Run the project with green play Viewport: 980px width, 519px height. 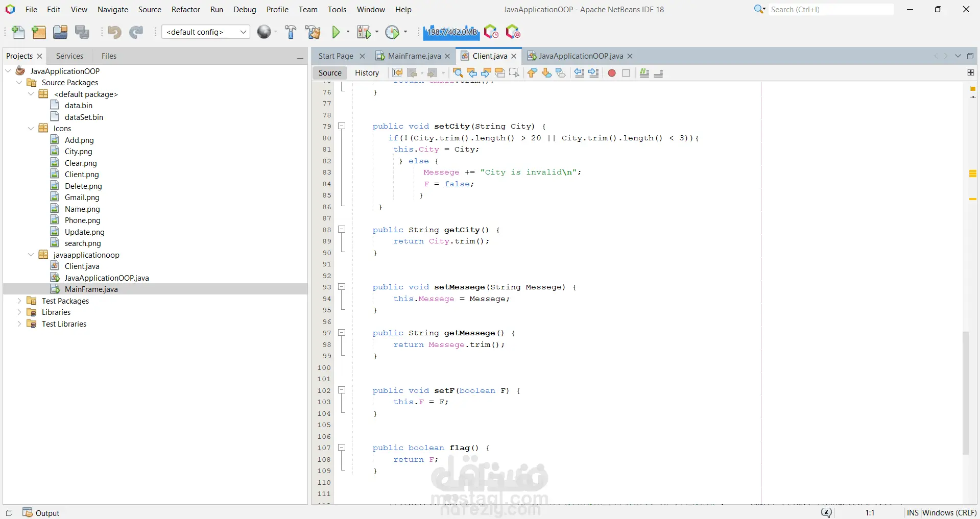[x=336, y=32]
